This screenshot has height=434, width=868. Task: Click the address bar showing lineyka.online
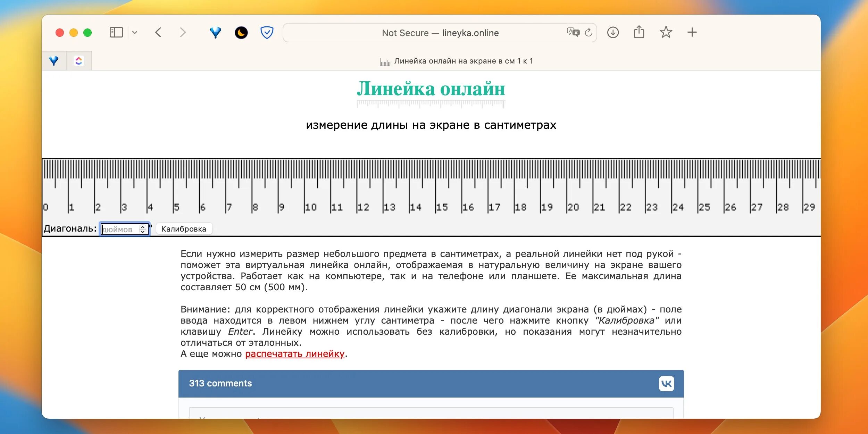[440, 33]
